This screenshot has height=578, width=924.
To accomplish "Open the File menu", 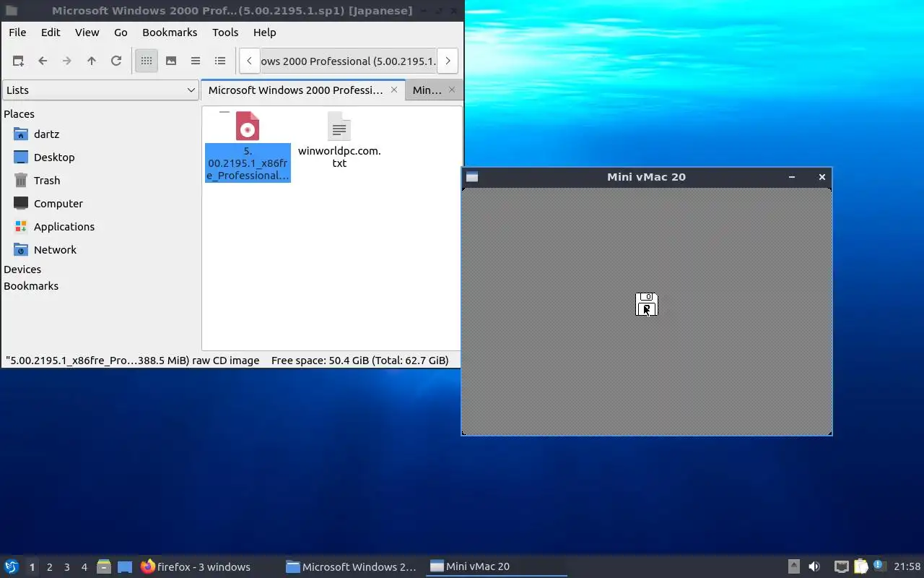I will click(17, 33).
